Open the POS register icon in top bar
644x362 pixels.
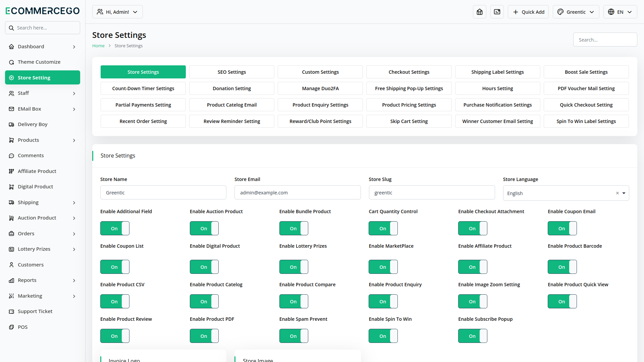(x=497, y=12)
